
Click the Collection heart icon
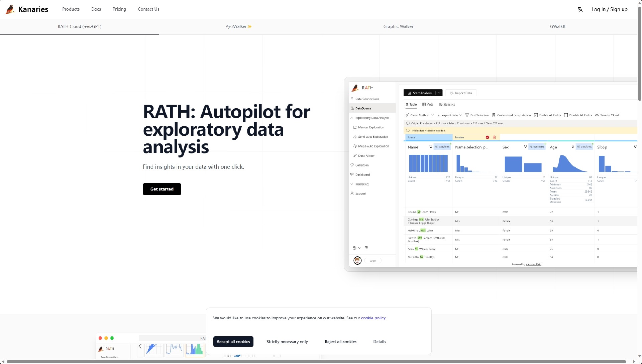tap(352, 165)
